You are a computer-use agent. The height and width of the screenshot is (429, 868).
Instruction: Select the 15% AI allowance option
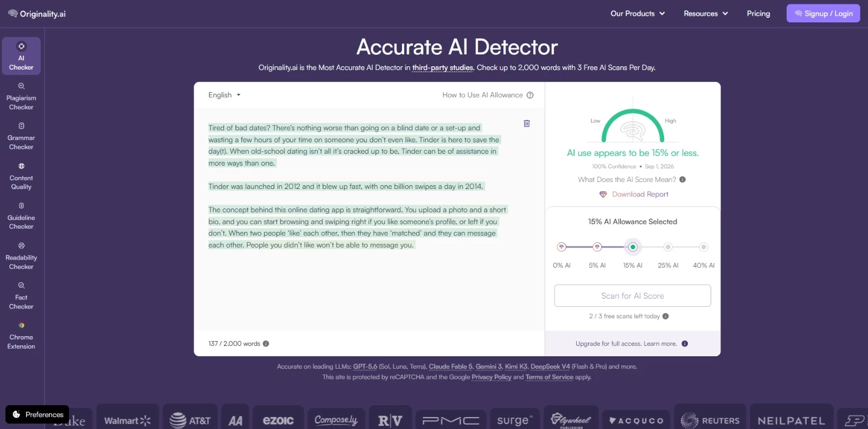tap(633, 247)
